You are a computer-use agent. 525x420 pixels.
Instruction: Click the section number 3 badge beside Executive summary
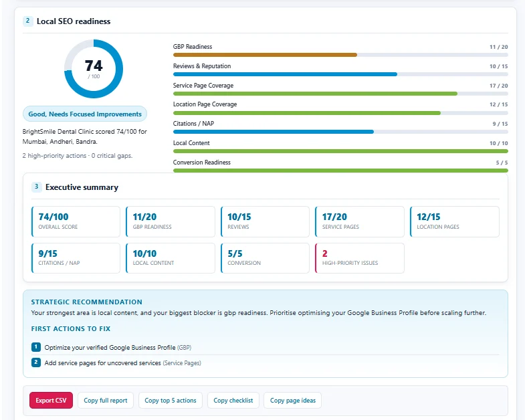(37, 187)
